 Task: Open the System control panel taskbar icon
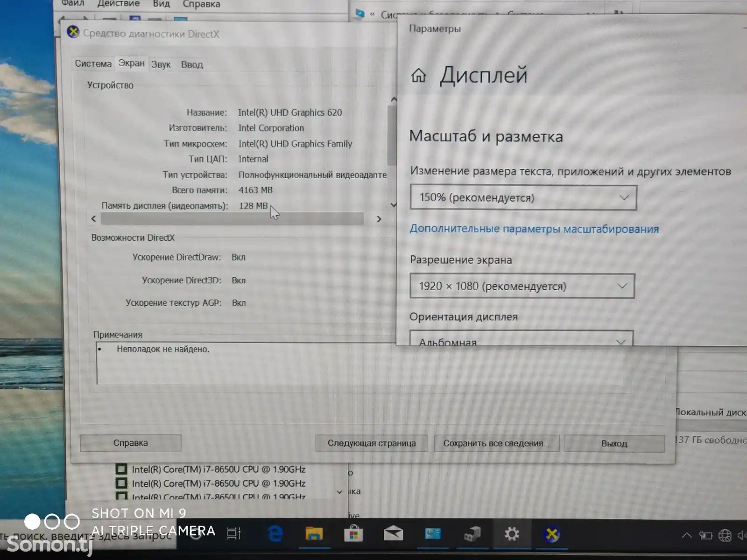pyautogui.click(x=433, y=533)
